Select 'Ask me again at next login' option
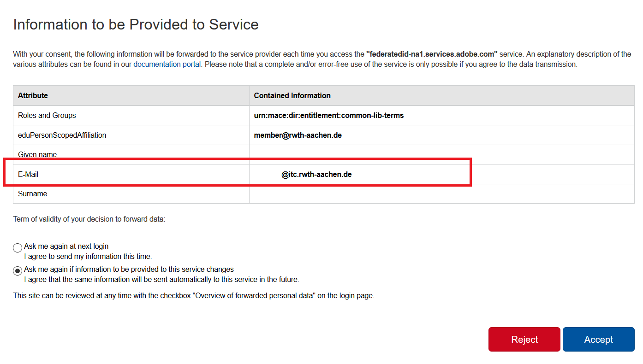643x364 pixels. point(17,247)
